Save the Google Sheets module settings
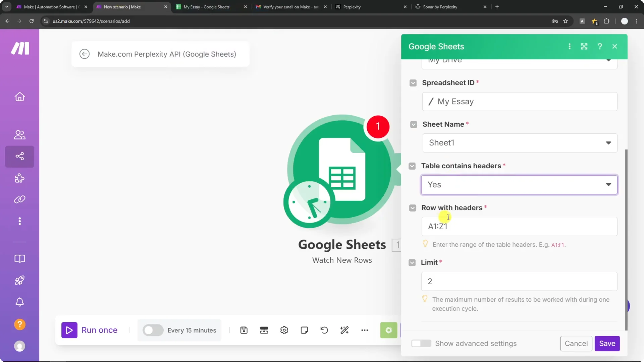This screenshot has height=362, width=644. tap(607, 343)
